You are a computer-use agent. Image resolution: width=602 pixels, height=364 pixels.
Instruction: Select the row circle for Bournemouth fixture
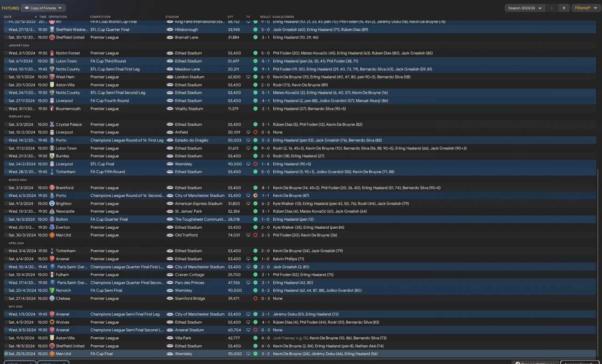pyautogui.click(x=6, y=108)
